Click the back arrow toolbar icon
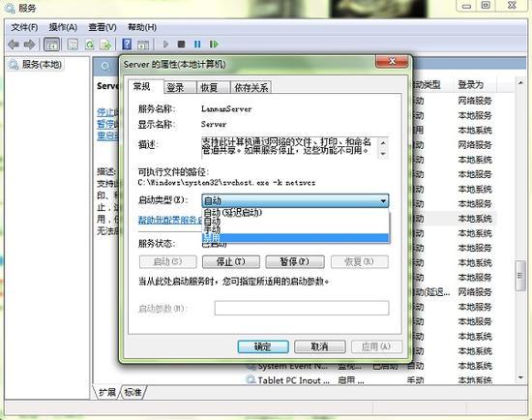This screenshot has width=532, height=420. [14, 45]
